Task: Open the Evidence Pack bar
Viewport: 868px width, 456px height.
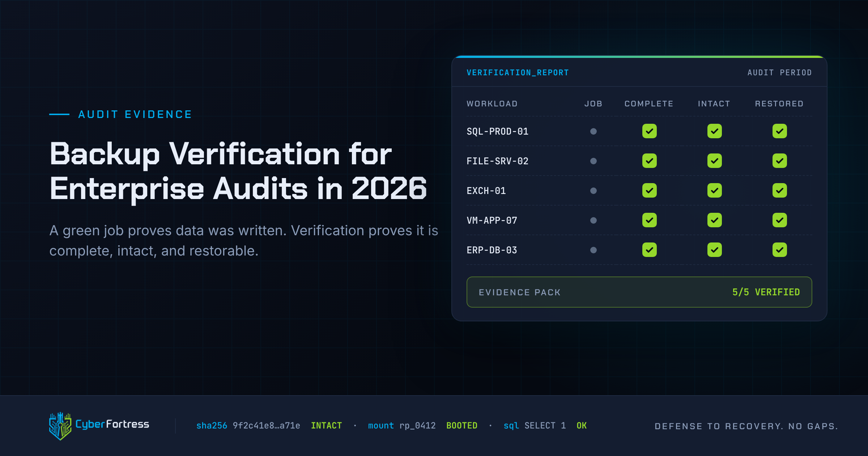Action: pos(639,292)
